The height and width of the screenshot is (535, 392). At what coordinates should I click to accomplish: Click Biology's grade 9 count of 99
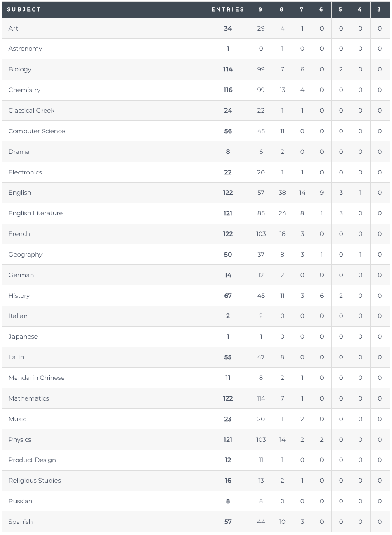(x=261, y=69)
